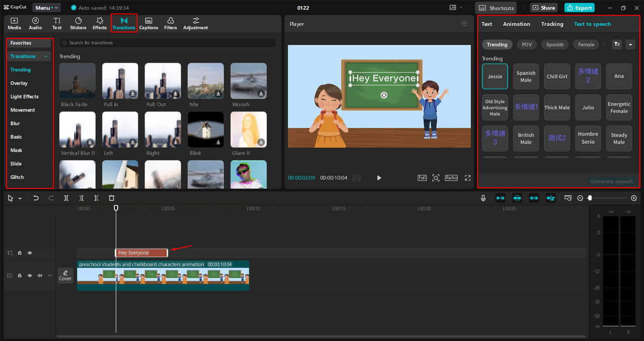This screenshot has height=341, width=644.
Task: Click the player zoom-focus icon
Action: pyautogui.click(x=436, y=178)
